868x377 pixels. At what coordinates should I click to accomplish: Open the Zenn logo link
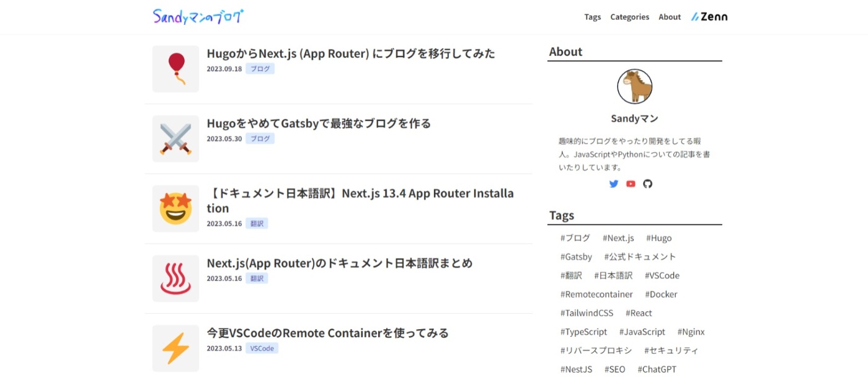[709, 17]
